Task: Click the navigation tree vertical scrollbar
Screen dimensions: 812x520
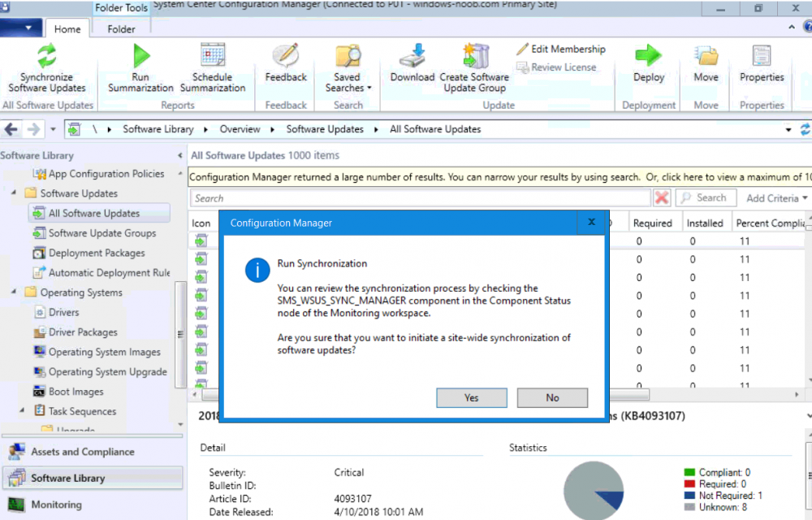Action: (180, 335)
